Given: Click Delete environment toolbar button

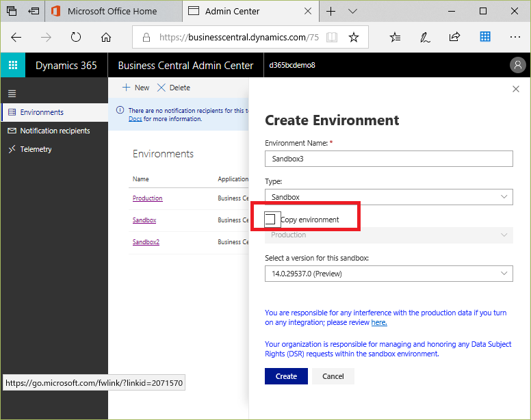Looking at the screenshot, I should [173, 88].
